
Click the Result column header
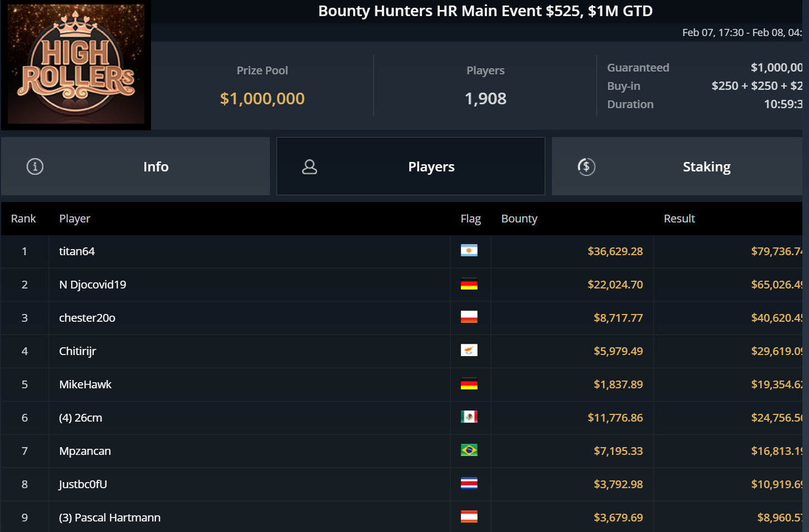679,219
